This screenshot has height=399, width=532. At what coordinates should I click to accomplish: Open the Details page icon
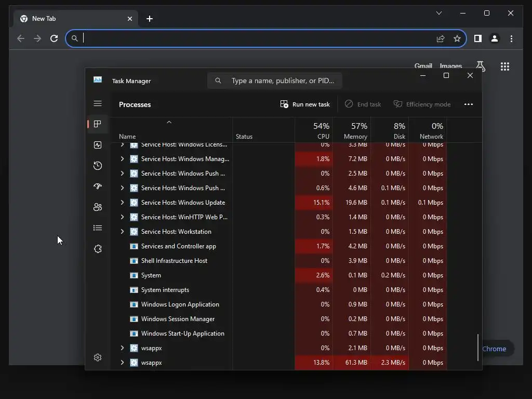(x=98, y=228)
